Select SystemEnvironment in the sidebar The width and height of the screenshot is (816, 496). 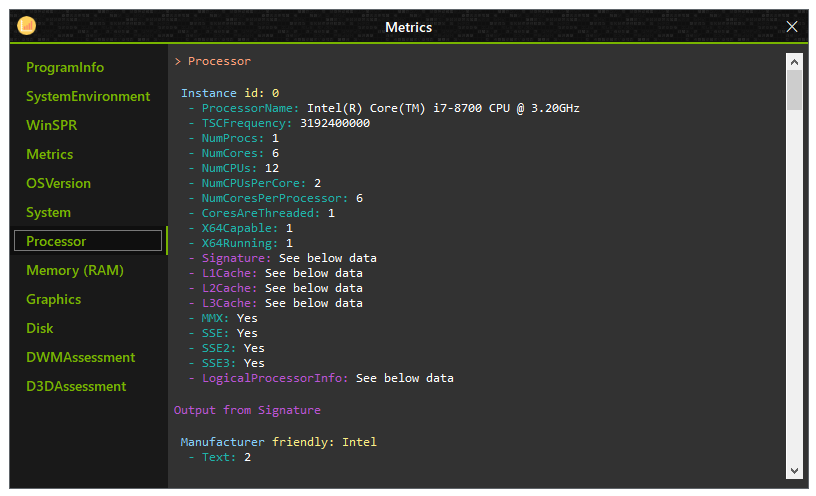click(88, 96)
